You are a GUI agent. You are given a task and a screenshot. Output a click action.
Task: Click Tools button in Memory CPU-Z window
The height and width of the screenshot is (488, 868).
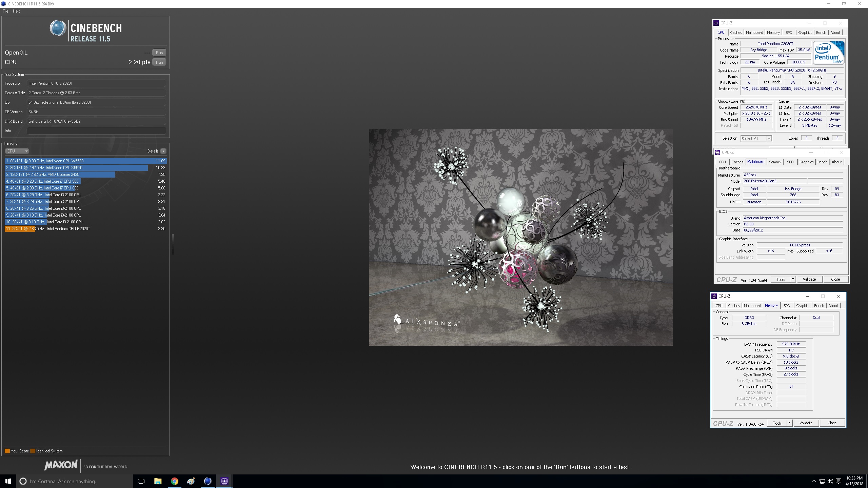tap(777, 423)
